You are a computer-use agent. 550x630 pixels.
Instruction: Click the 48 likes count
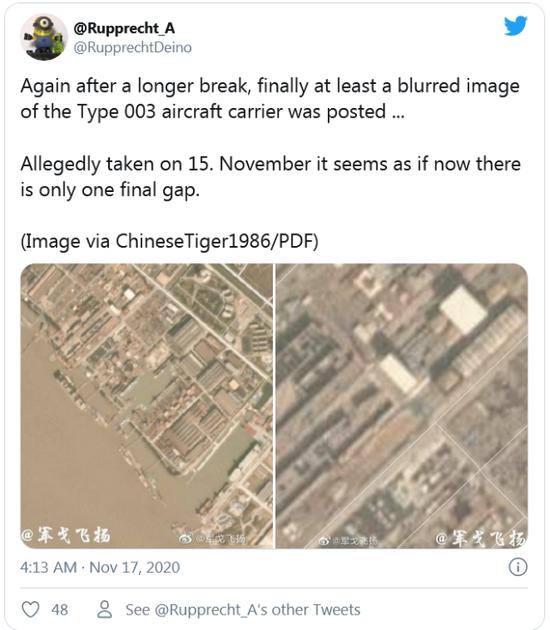(x=59, y=610)
